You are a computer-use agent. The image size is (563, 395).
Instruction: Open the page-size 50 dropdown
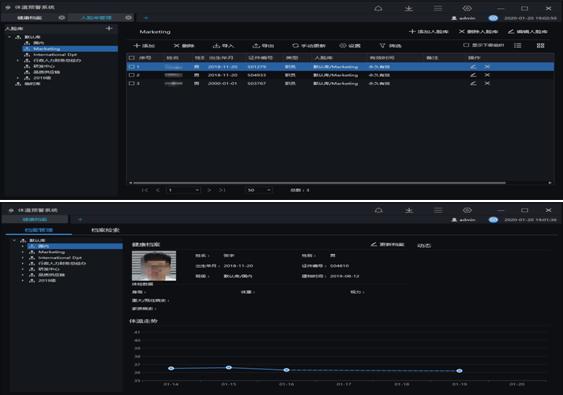[x=259, y=190]
